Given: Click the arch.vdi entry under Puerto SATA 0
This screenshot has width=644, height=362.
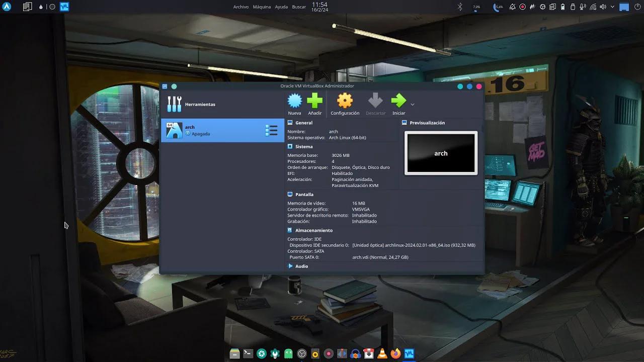Looking at the screenshot, I should [380, 257].
